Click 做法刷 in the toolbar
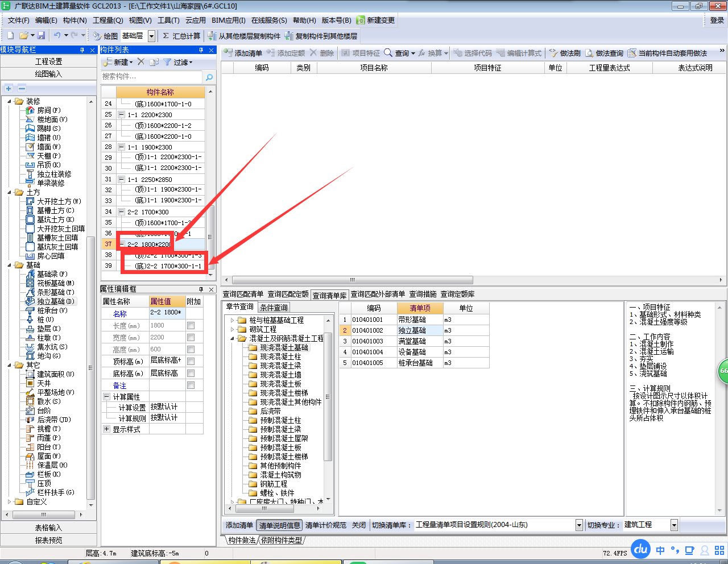The width and height of the screenshot is (728, 564). click(x=565, y=53)
